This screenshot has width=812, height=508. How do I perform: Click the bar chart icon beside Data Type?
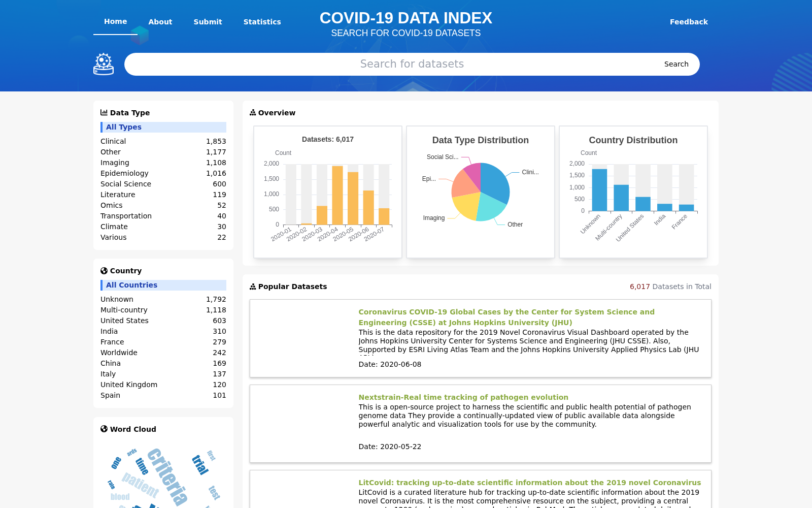click(104, 112)
